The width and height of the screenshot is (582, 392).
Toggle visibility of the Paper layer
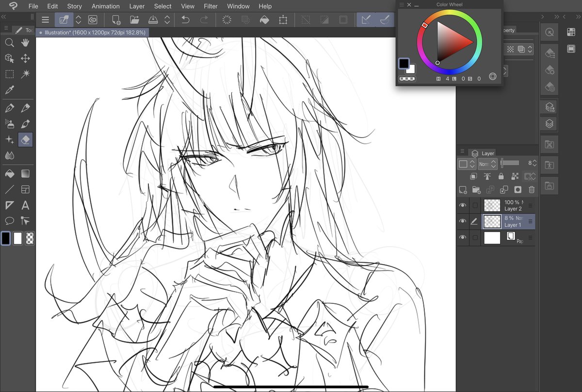point(463,236)
